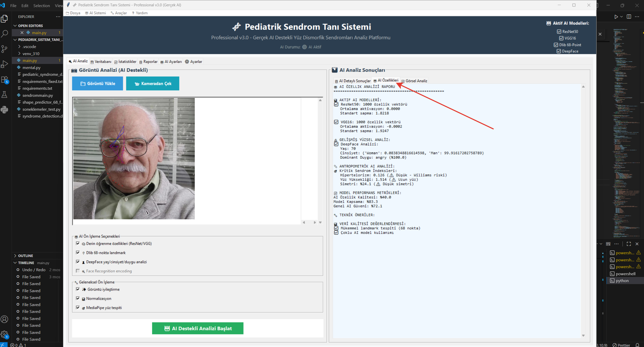644x347 pixels.
Task: Open the Run and Debug icon
Action: (5, 64)
